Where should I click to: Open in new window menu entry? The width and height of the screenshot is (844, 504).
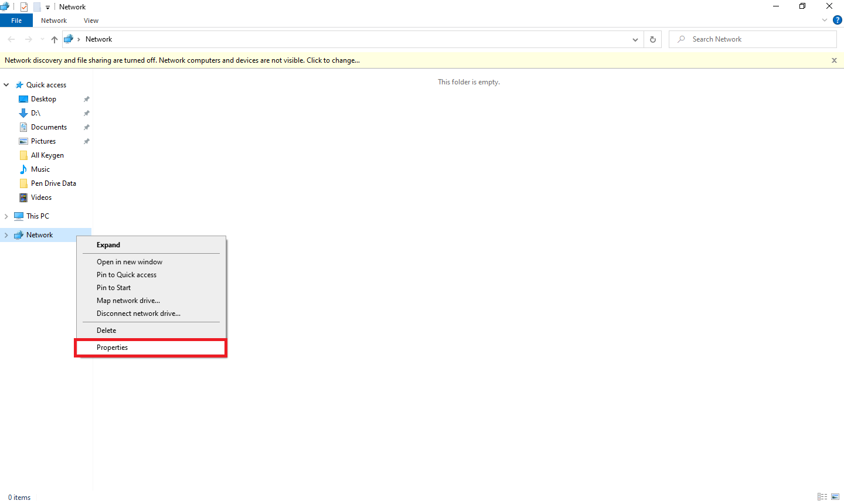point(151,262)
